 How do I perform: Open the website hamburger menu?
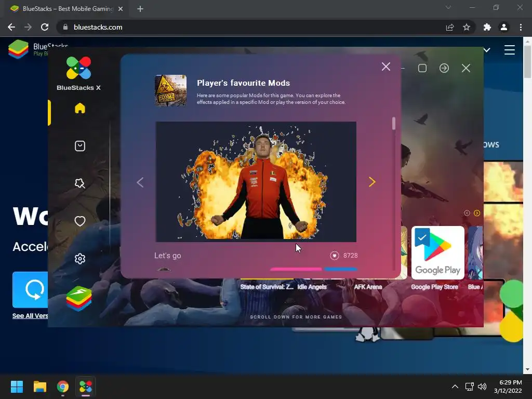pyautogui.click(x=509, y=50)
